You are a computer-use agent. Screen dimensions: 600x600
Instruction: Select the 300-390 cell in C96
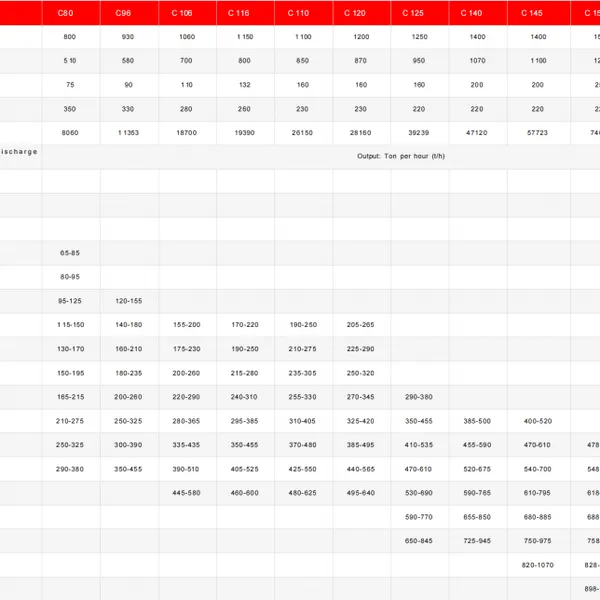(x=128, y=445)
